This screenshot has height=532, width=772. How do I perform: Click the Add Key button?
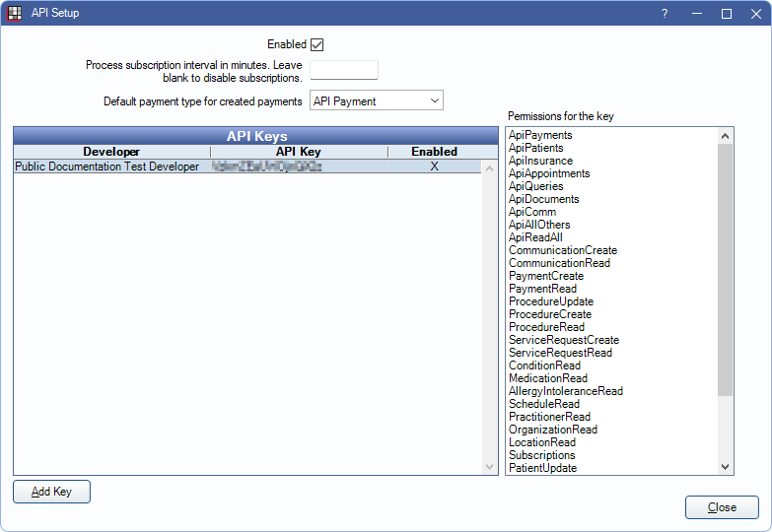51,492
